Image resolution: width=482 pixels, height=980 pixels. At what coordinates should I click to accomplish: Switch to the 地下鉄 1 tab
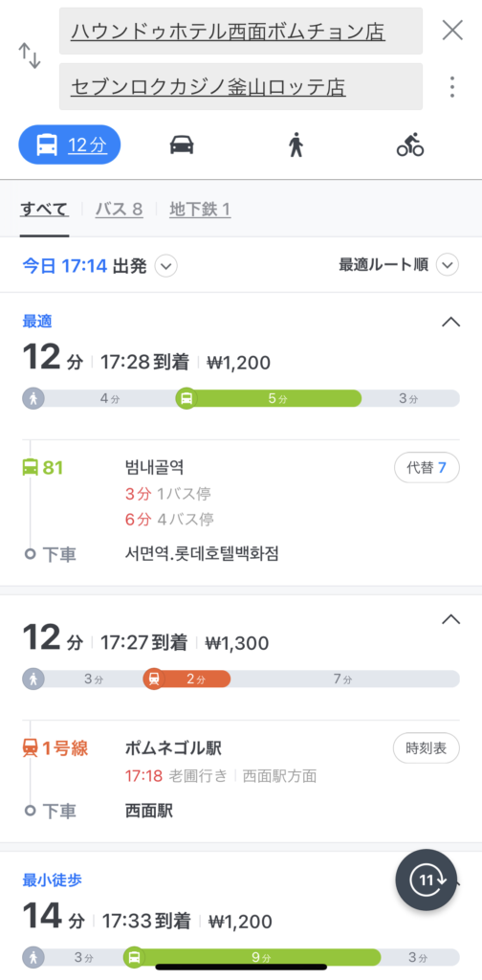click(200, 210)
